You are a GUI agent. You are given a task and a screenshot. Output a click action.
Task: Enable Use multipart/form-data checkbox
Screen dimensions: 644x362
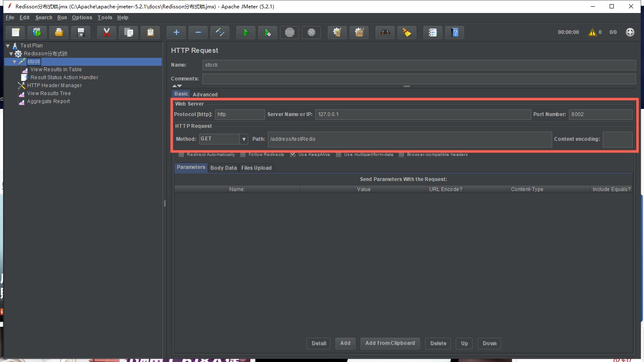coord(338,155)
